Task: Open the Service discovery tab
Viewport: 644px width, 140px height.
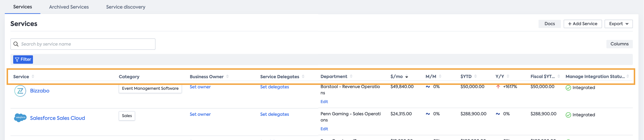Action: coord(125,7)
